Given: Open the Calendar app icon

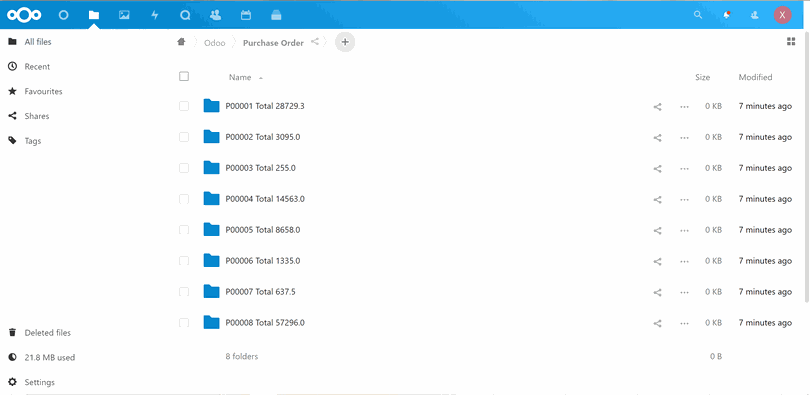Looking at the screenshot, I should pos(246,15).
